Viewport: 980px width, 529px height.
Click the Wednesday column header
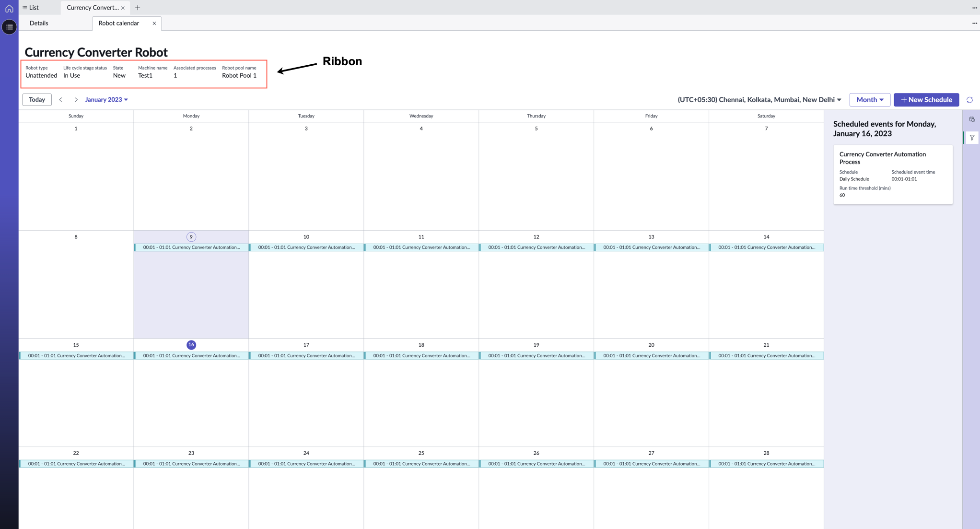tap(421, 116)
